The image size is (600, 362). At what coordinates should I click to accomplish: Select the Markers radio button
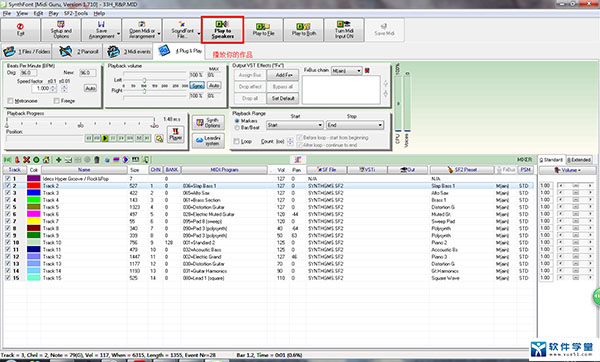pyautogui.click(x=237, y=121)
